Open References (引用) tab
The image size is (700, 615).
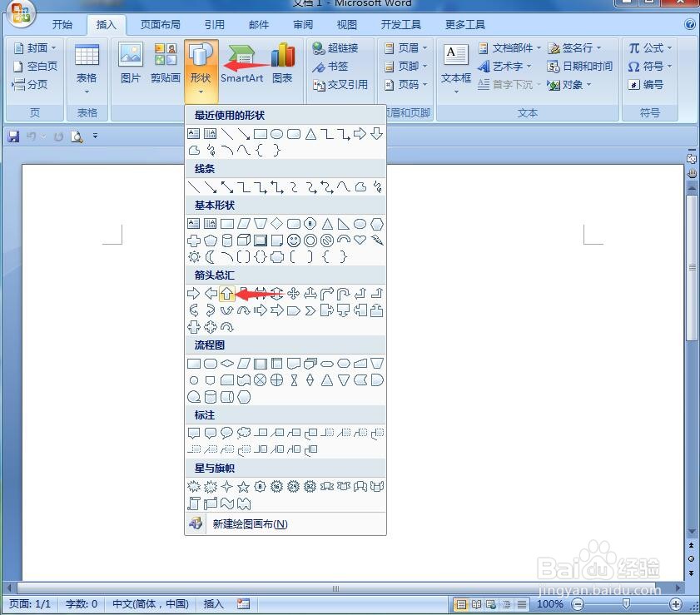point(214,24)
